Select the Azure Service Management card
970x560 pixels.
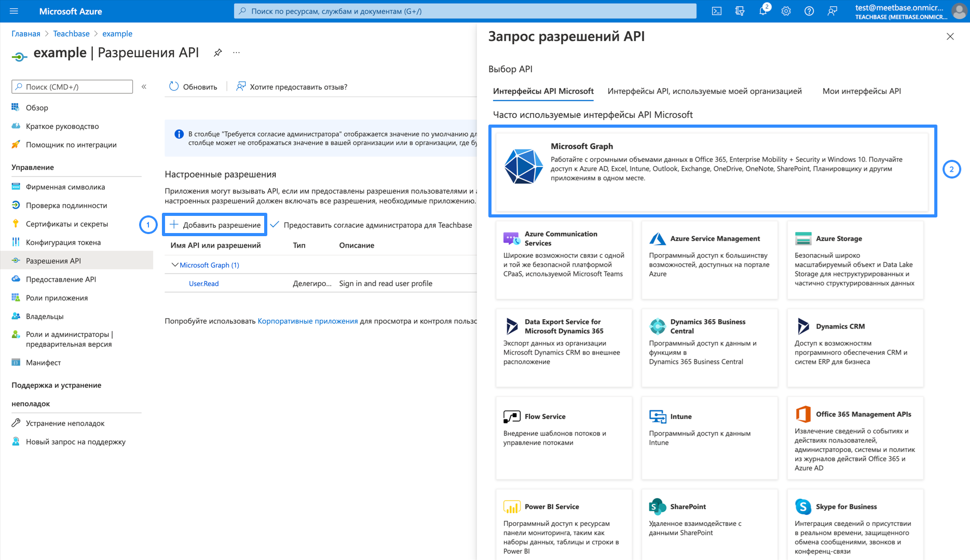[x=709, y=260]
